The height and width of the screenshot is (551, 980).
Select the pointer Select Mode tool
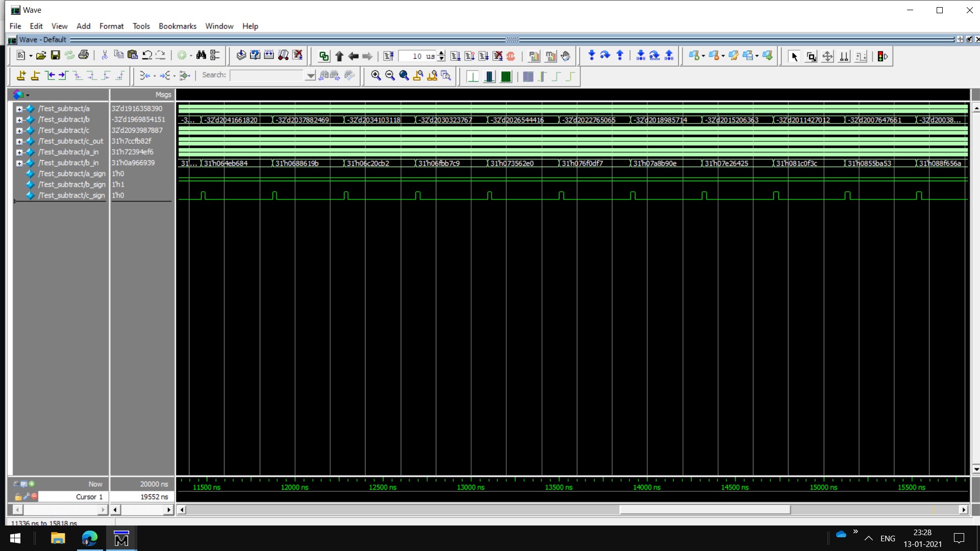(x=794, y=56)
